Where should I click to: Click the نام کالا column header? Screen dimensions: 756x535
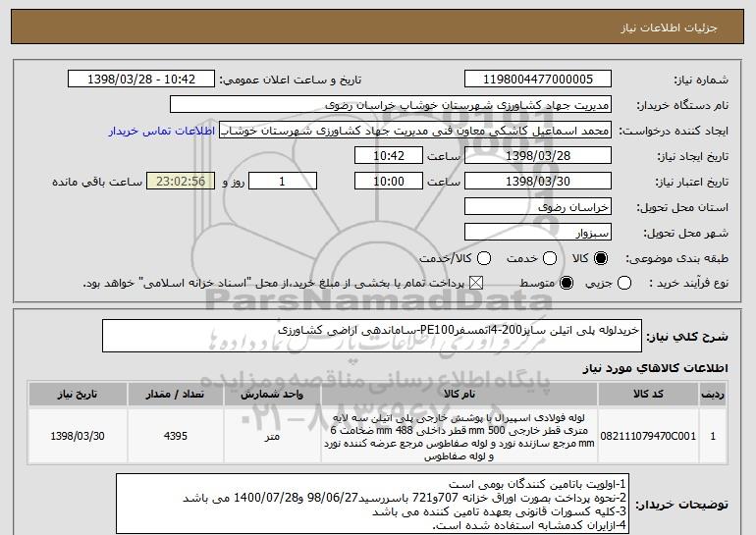click(x=459, y=395)
